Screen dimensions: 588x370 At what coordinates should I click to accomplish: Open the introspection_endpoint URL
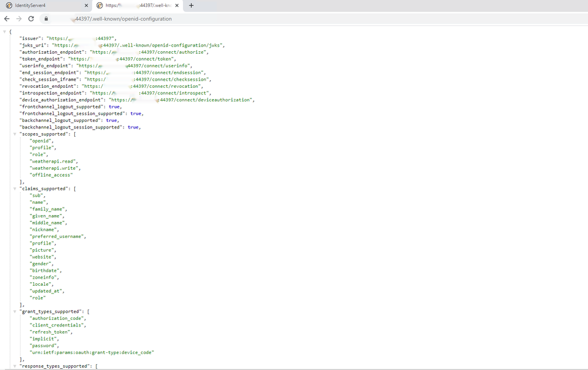[150, 93]
